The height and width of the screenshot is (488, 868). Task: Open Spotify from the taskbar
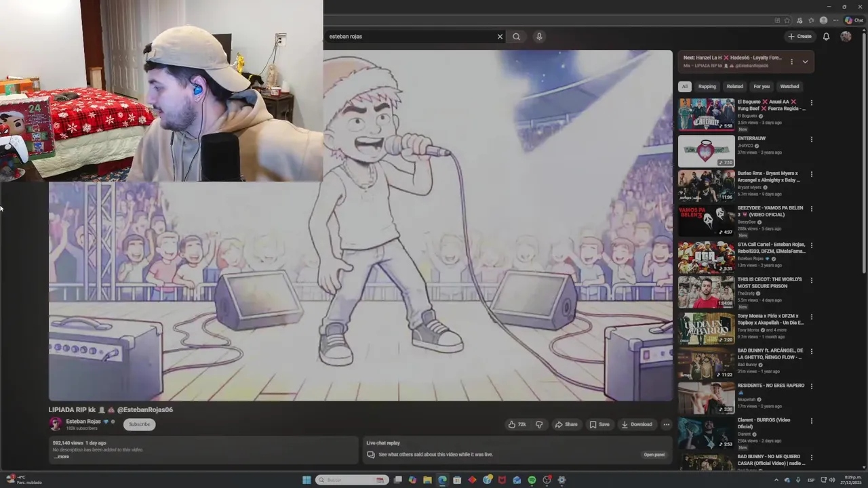pyautogui.click(x=532, y=480)
